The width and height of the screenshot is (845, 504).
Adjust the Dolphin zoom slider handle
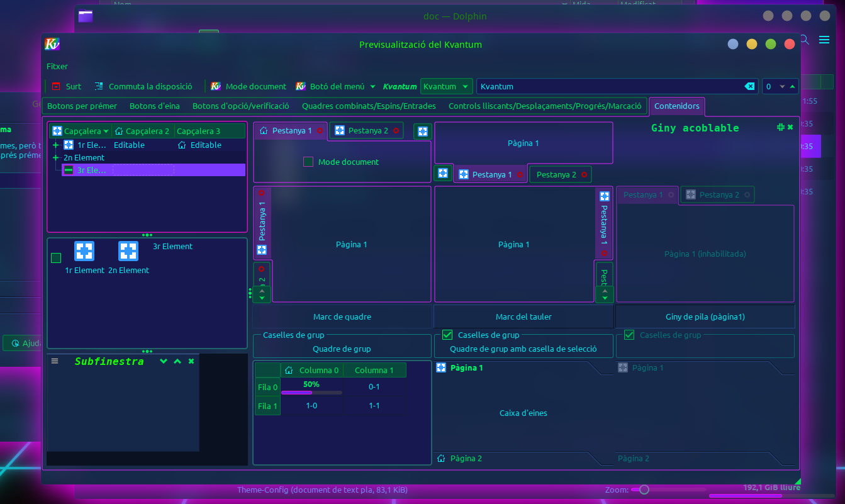coord(644,489)
